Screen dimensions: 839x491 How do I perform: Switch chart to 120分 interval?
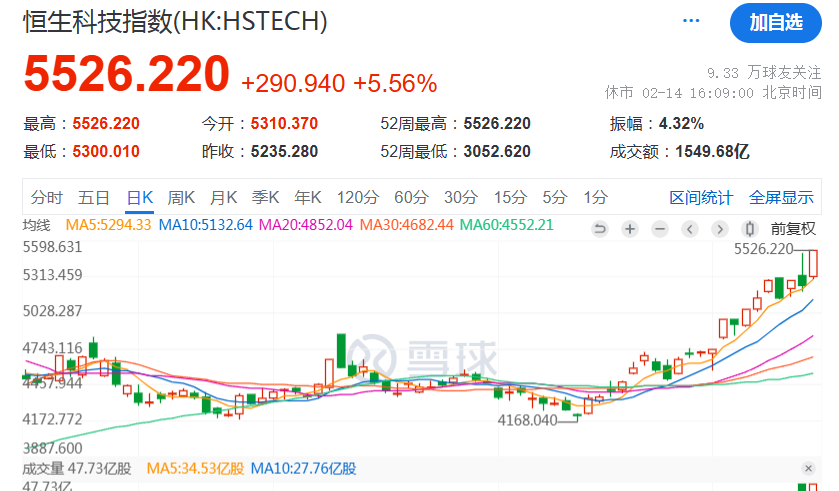click(357, 197)
